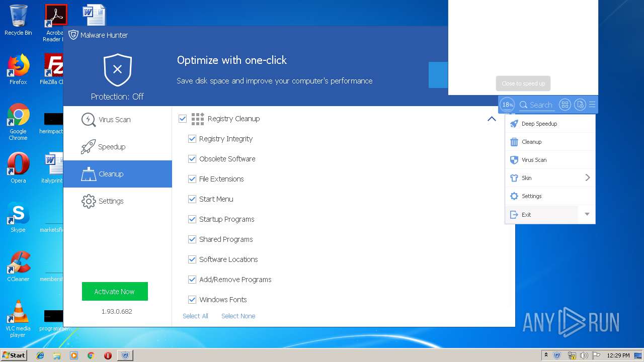The height and width of the screenshot is (362, 644).
Task: Click the Windows Start button
Action: pos(14,355)
